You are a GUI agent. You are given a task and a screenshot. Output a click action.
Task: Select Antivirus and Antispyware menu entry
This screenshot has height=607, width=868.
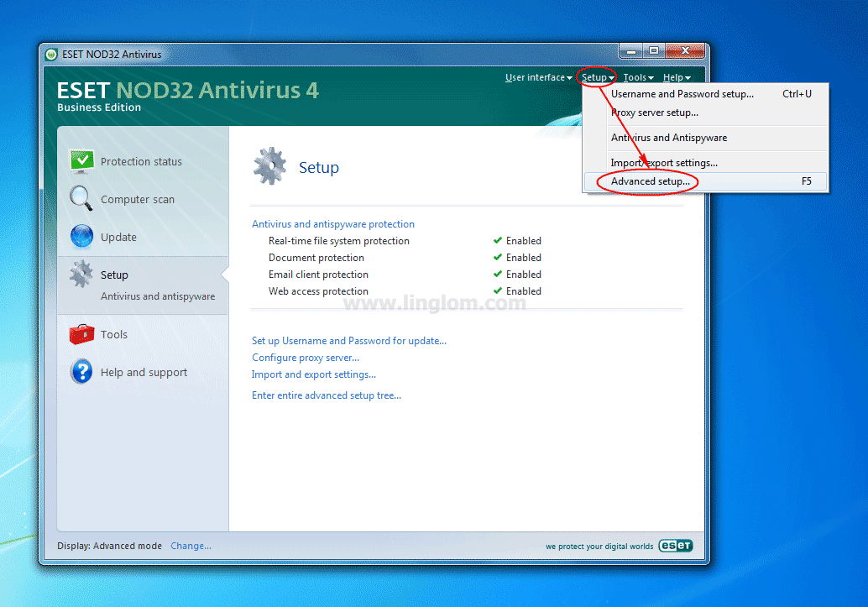point(706,138)
